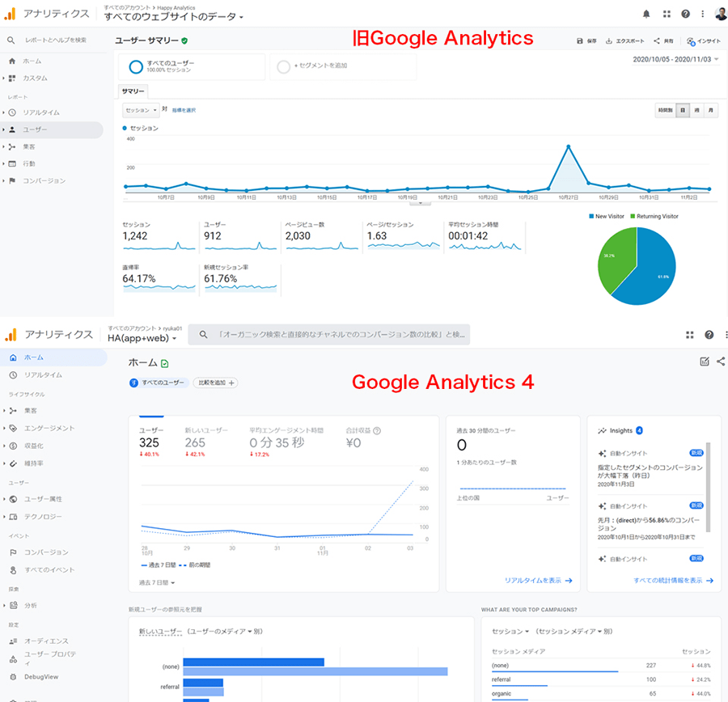This screenshot has height=702, width=728.
Task: Open 過去 7 日間 period dropdown under chart
Action: point(157,582)
